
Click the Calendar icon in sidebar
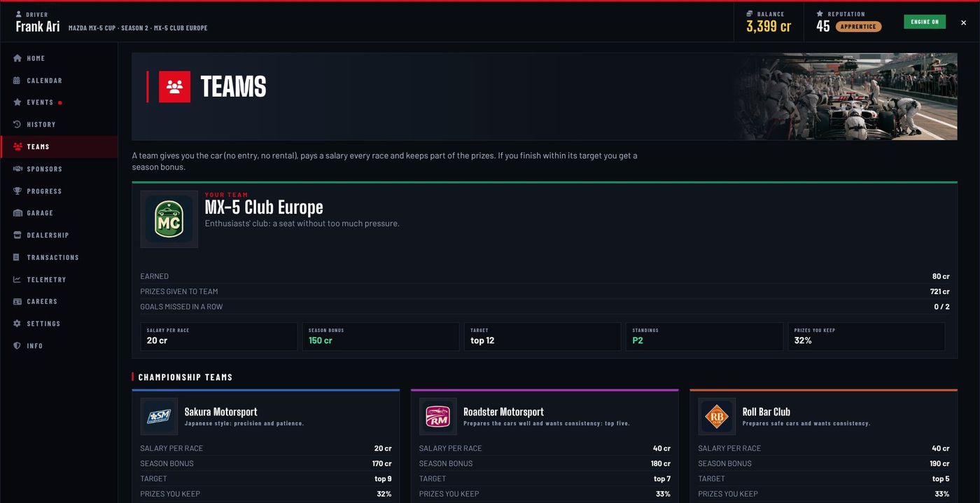17,81
